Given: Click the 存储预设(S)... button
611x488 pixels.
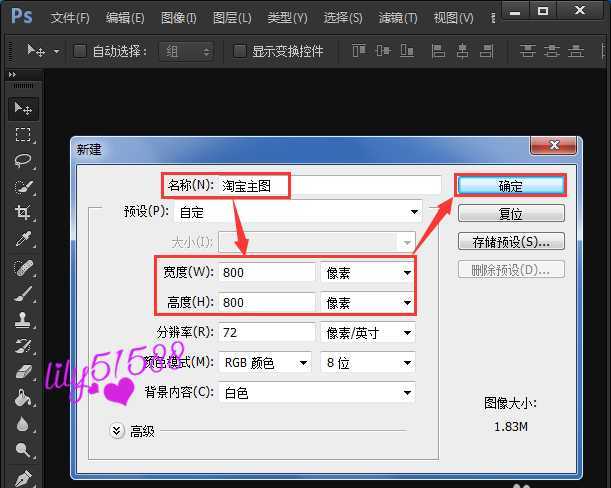Looking at the screenshot, I should pyautogui.click(x=511, y=242).
